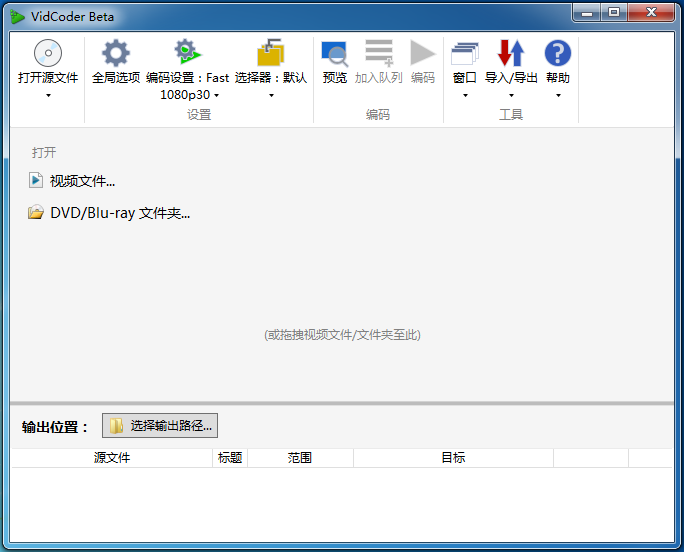Image resolution: width=684 pixels, height=552 pixels.
Task: Click the 加入队列 label text
Action: pos(379,78)
